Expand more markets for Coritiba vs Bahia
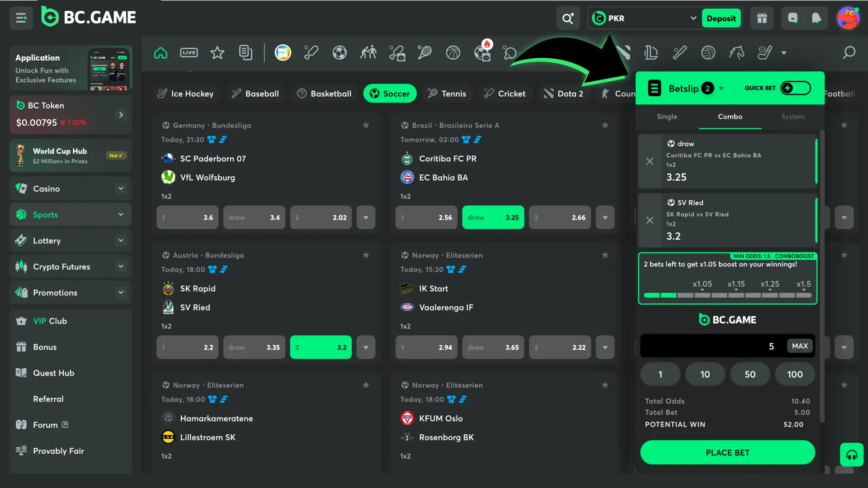The image size is (868, 488). tap(605, 217)
